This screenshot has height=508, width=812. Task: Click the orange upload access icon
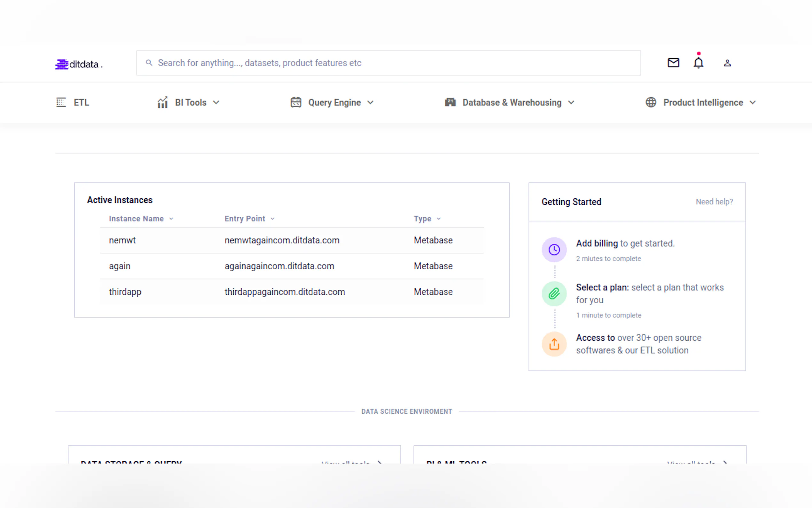point(554,344)
